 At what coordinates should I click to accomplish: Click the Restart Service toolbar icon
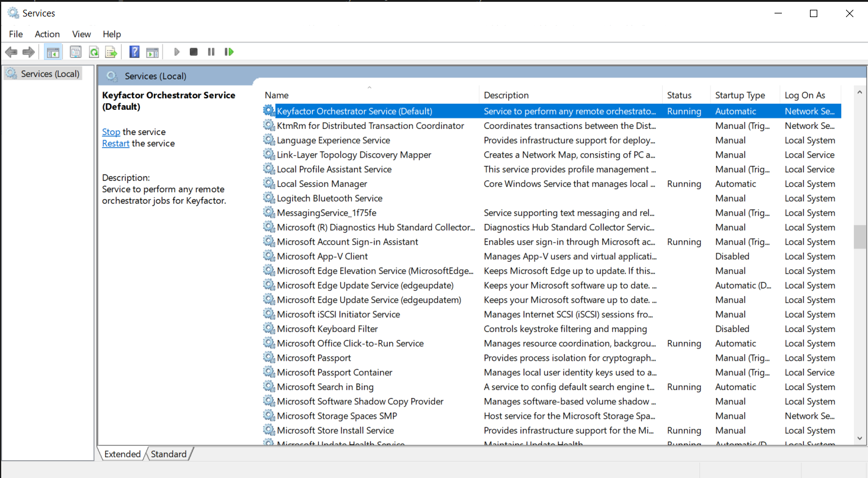[x=229, y=53]
